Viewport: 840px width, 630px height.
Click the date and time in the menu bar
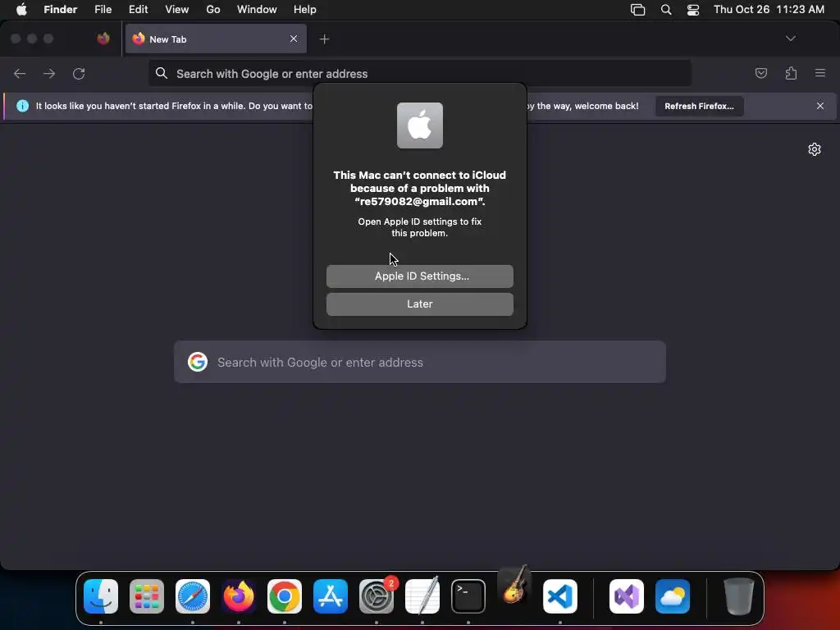[x=769, y=9]
